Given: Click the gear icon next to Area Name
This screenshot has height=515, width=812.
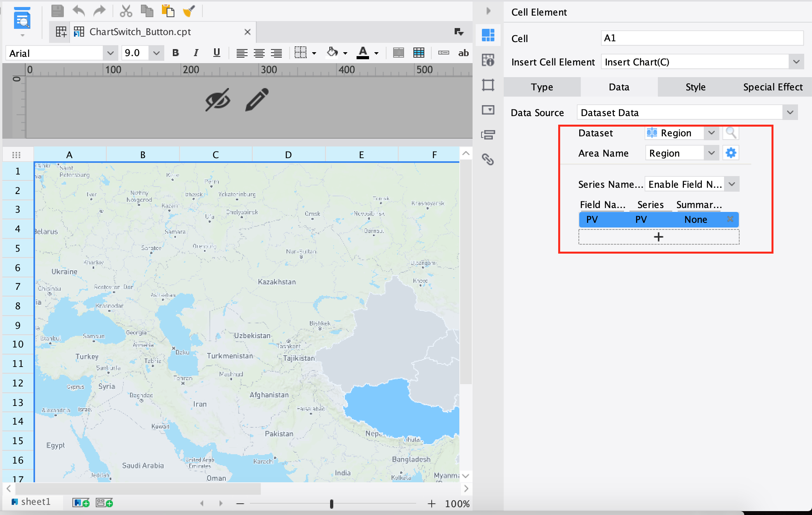Looking at the screenshot, I should tap(731, 153).
